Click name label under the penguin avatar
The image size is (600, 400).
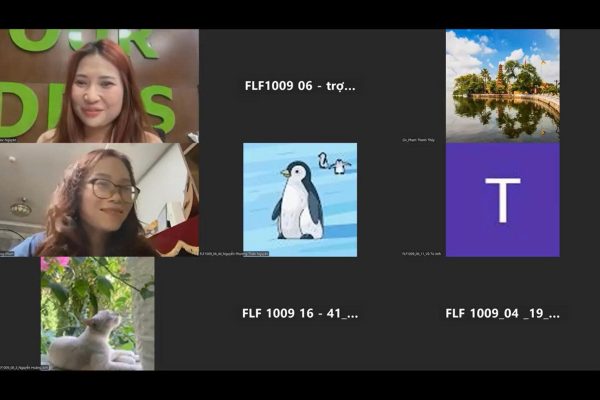coord(234,254)
